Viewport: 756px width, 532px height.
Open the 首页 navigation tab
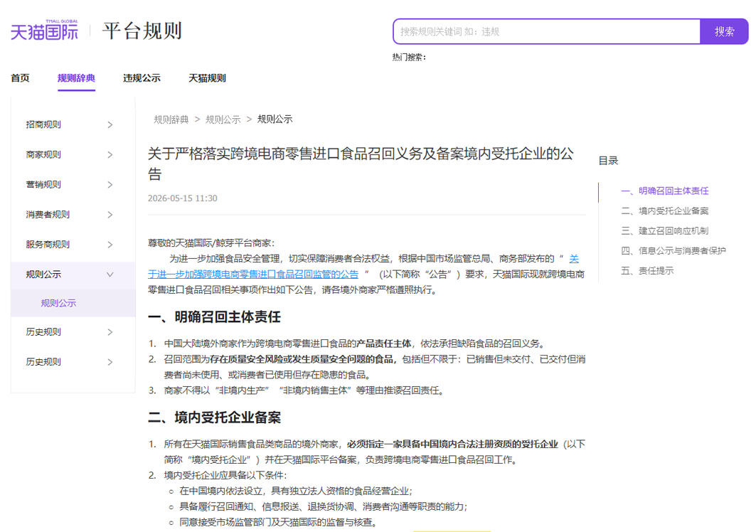[20, 78]
